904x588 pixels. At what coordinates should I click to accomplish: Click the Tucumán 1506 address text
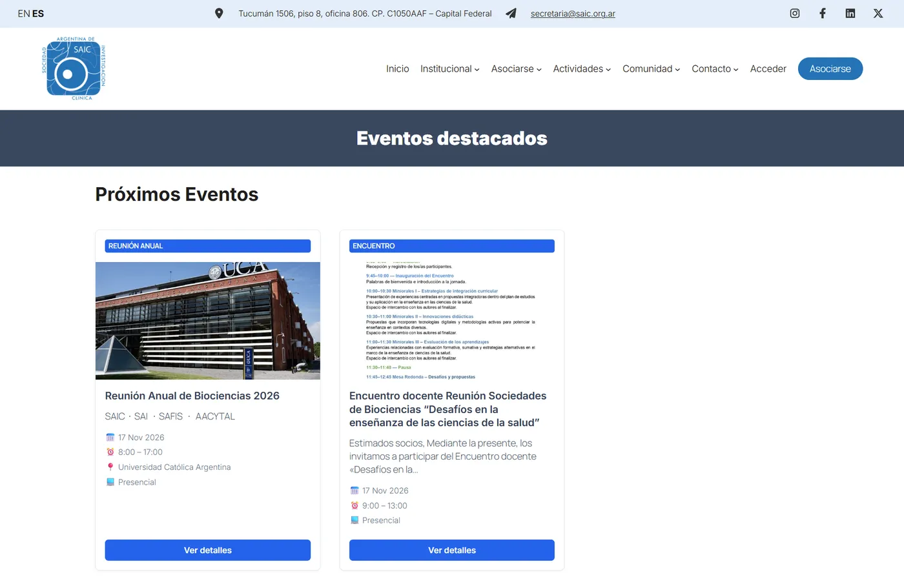(365, 14)
